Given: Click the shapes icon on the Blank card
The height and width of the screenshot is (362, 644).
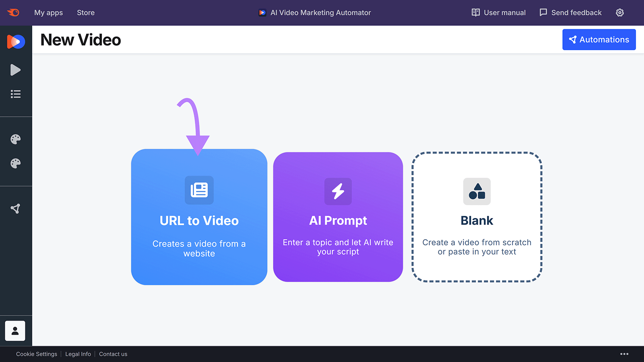Looking at the screenshot, I should 477,192.
